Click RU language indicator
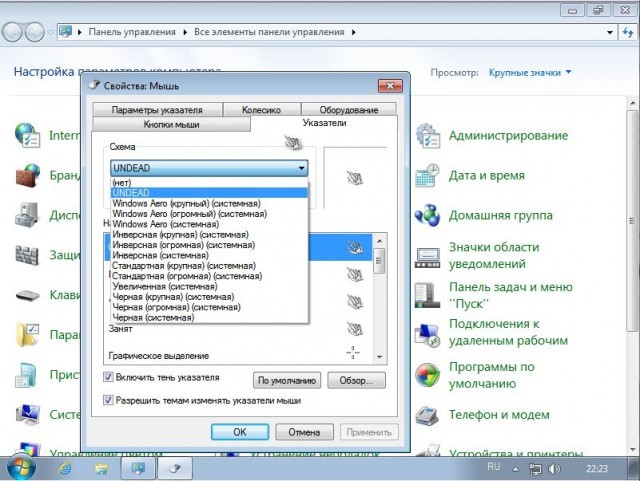 [x=493, y=467]
